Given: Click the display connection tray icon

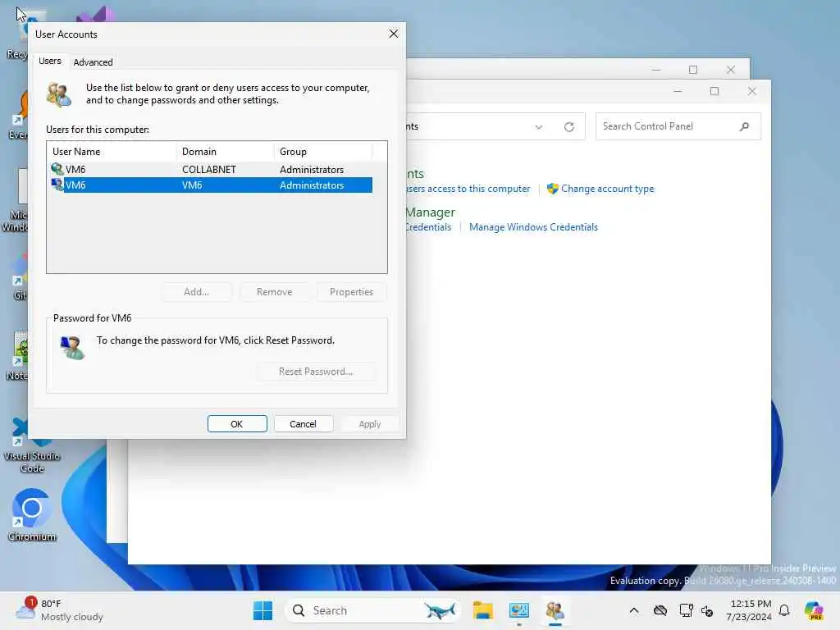Looking at the screenshot, I should pos(686,610).
